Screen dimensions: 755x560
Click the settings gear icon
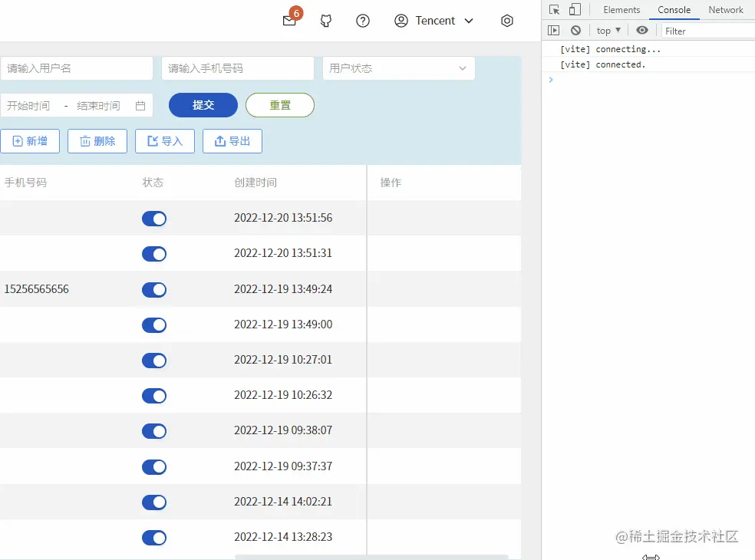pos(506,21)
